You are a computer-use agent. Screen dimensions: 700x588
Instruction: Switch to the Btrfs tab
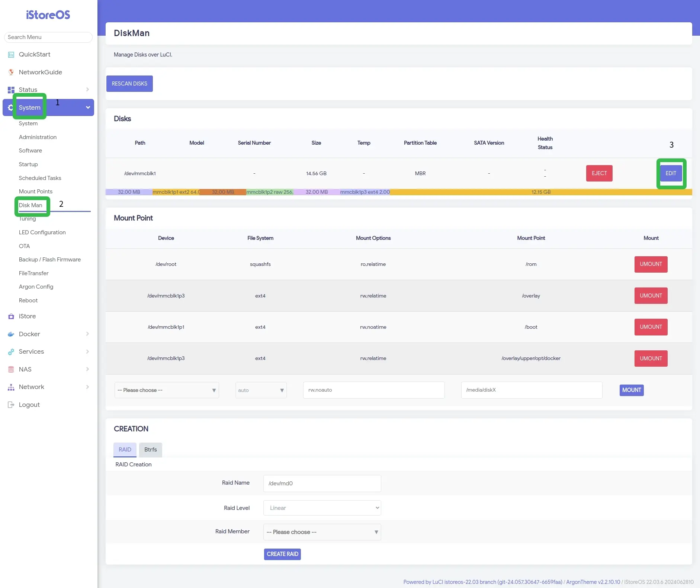point(150,450)
